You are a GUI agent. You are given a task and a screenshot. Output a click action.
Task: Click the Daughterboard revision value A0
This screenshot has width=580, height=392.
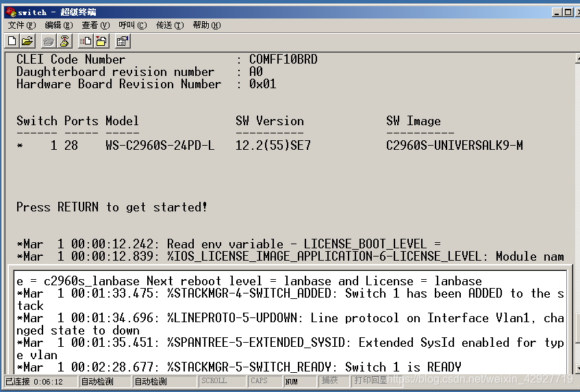[x=255, y=72]
